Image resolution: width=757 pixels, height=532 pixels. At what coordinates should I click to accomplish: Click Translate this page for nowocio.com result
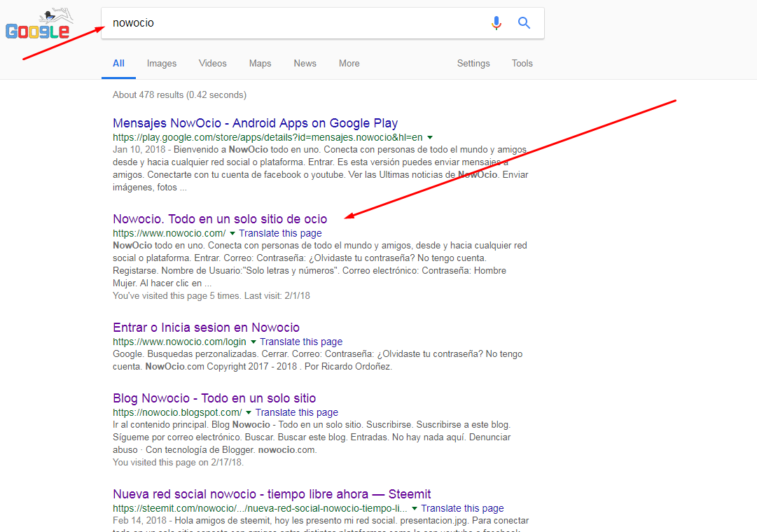(281, 233)
